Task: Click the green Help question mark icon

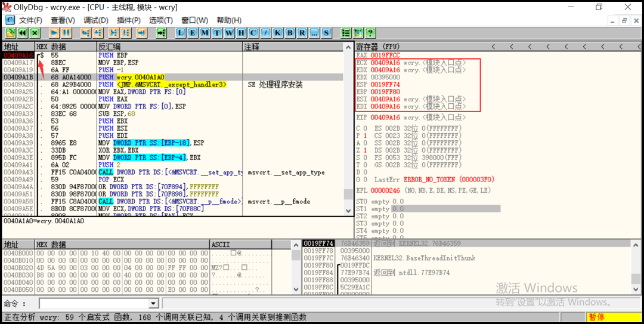Action: (x=370, y=32)
